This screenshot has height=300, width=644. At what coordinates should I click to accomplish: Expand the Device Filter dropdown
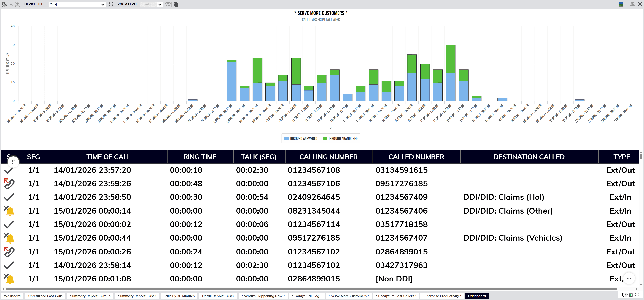pos(77,4)
